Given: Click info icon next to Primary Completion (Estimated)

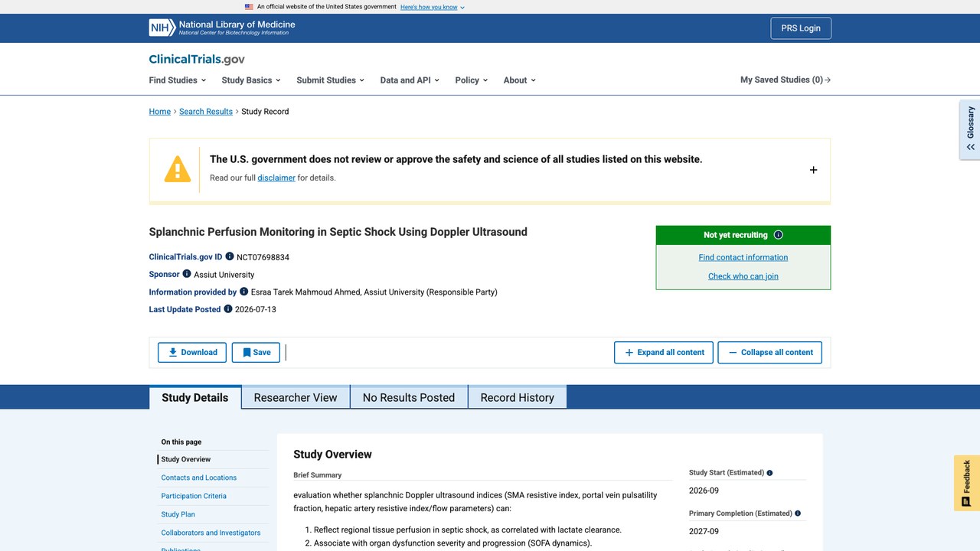Looking at the screenshot, I should (798, 514).
